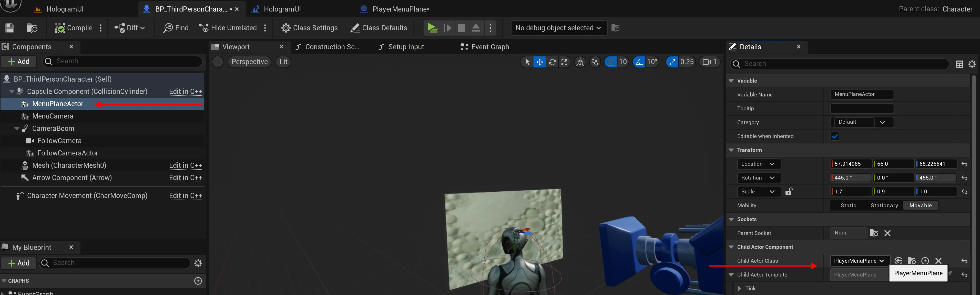Toggle rotation angle snapping icon
Viewport: 980px width, 295px height.
click(x=639, y=62)
